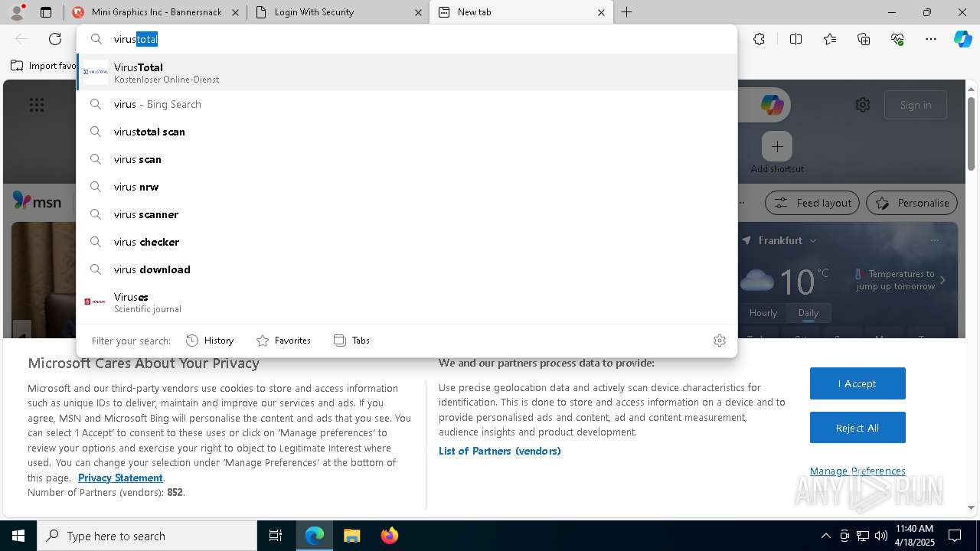The image size is (980, 551).
Task: Filter search by Tabs
Action: coord(351,341)
